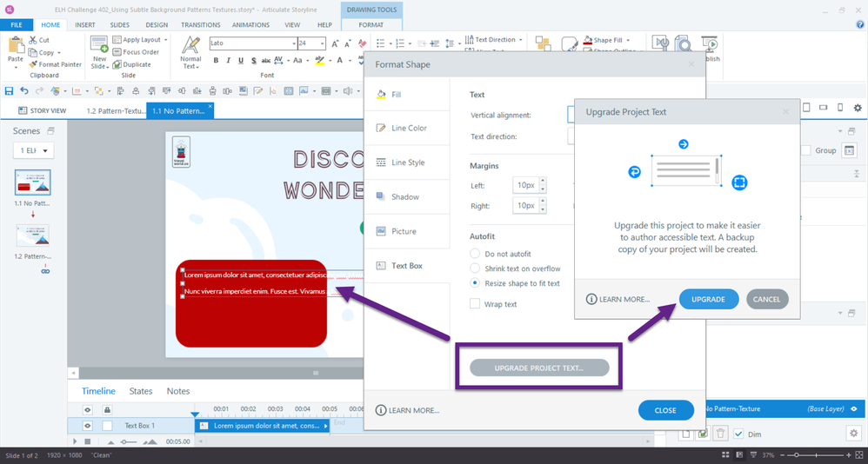Enable the Wrap text checkbox
868x464 pixels.
click(x=475, y=304)
